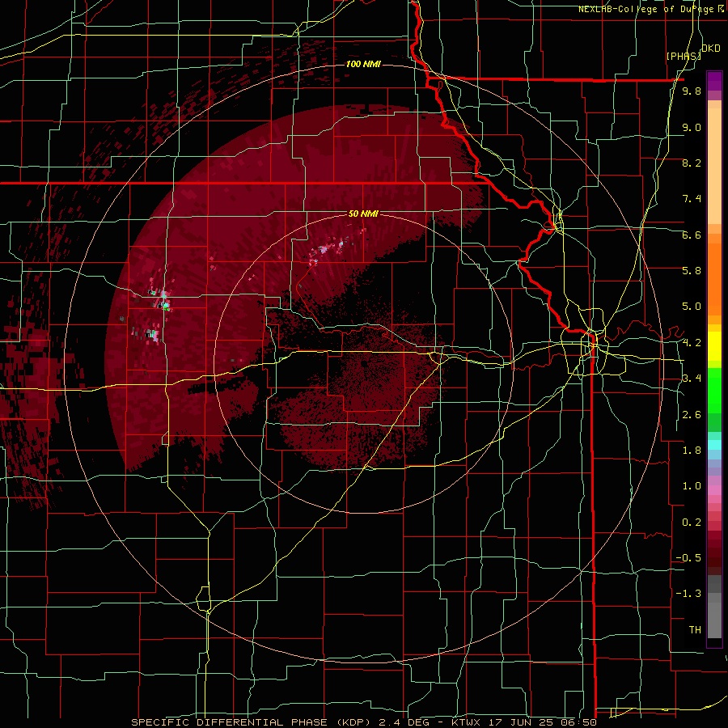The width and height of the screenshot is (728, 728).
Task: Click the "3.4" color scale value
Action: click(x=692, y=379)
